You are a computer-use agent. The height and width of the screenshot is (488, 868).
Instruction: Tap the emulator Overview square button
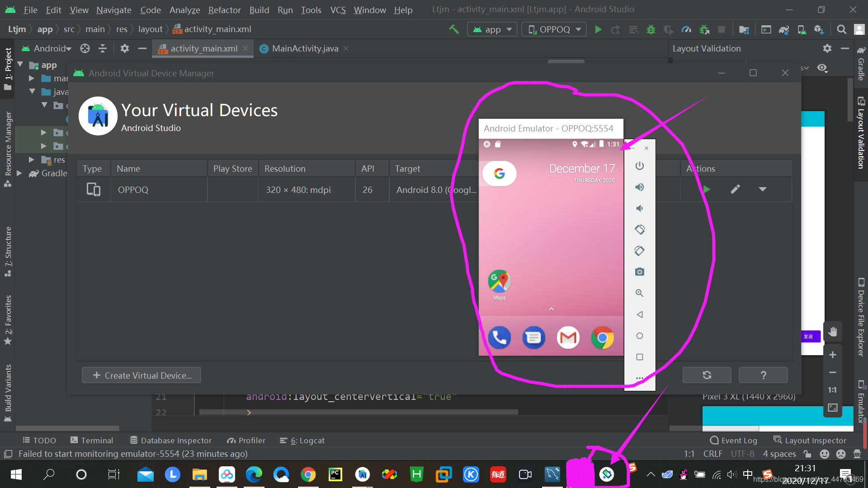[639, 357]
